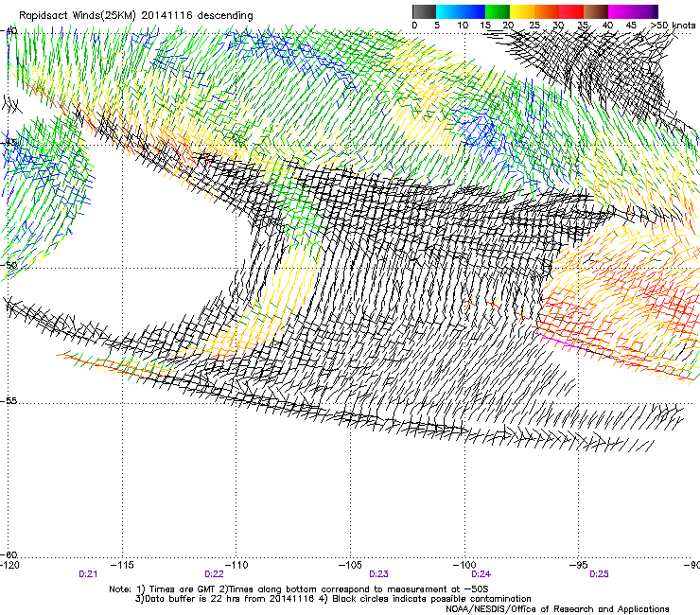Click the '>50 knots' legend label
The height and width of the screenshot is (615, 700).
(673, 25)
